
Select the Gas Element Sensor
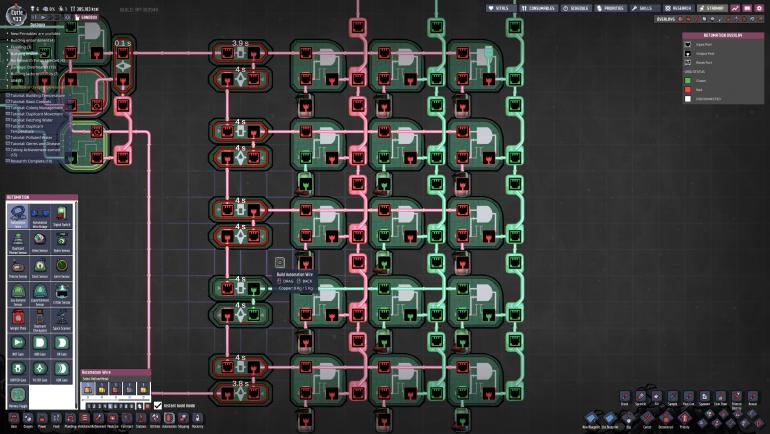(18, 294)
